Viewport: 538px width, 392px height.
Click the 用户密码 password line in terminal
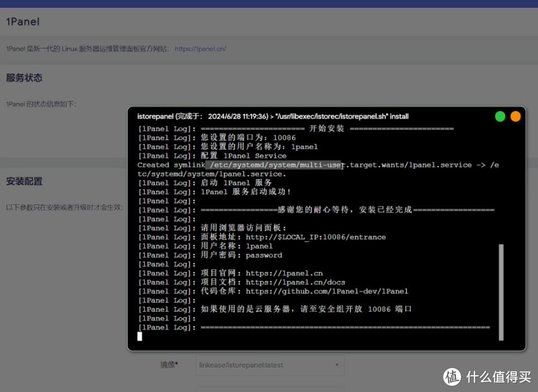tap(264, 255)
